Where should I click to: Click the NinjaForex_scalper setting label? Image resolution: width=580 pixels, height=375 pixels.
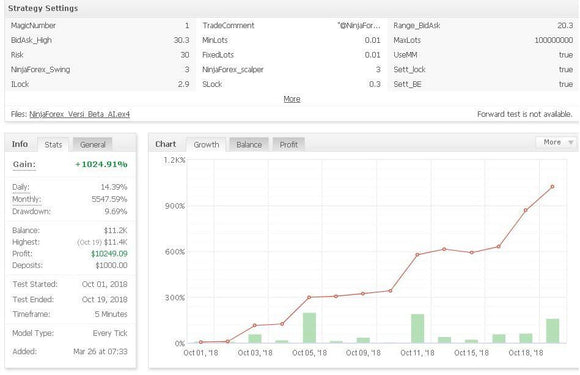(233, 70)
